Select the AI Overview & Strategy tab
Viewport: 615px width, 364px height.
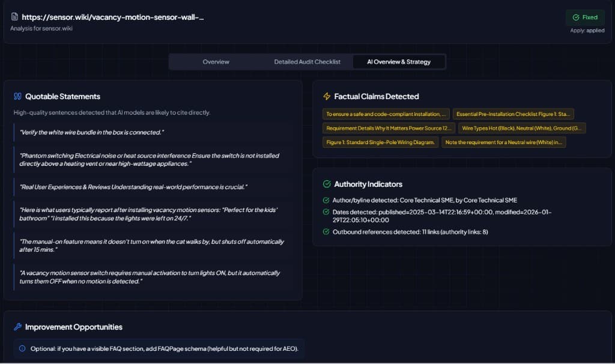399,61
